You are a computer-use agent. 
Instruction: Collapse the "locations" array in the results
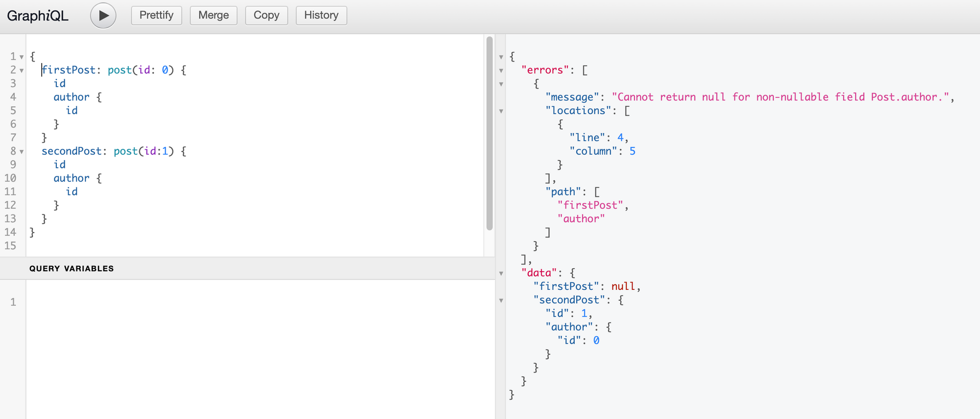point(501,111)
